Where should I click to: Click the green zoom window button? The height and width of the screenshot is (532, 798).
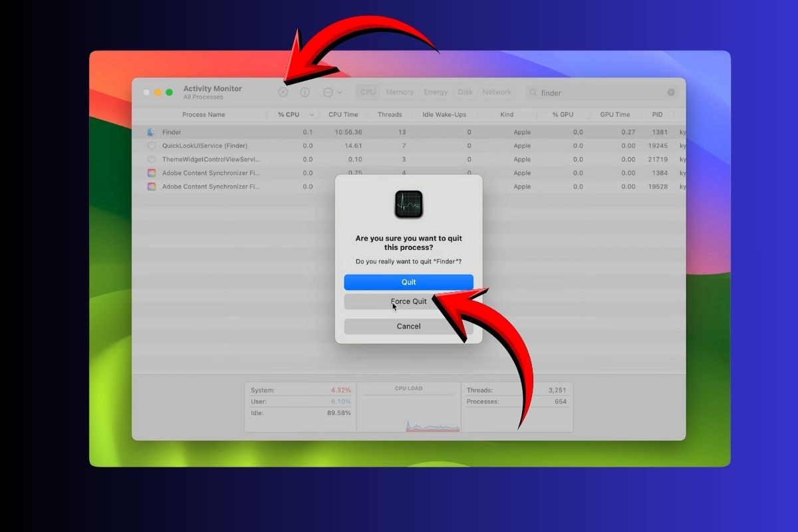169,92
